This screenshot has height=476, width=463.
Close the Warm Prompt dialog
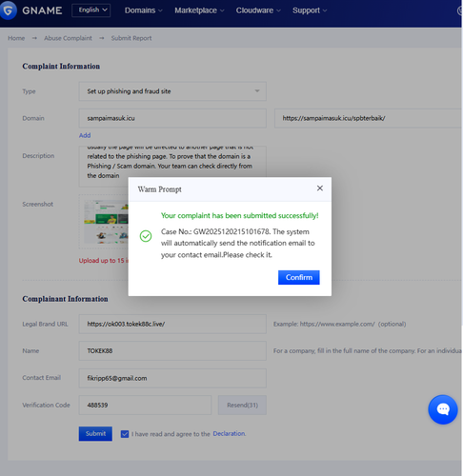(x=320, y=188)
